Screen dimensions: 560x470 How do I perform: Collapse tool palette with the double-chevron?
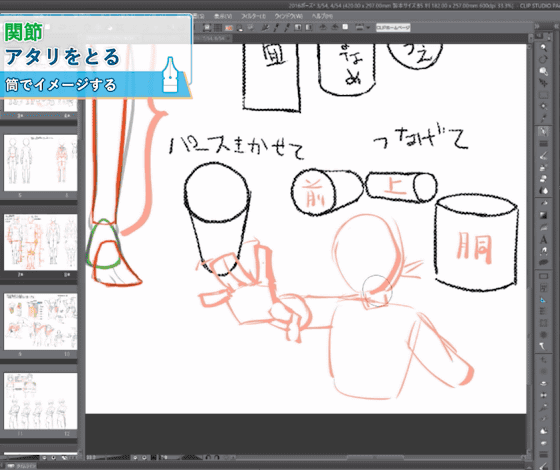(536, 26)
